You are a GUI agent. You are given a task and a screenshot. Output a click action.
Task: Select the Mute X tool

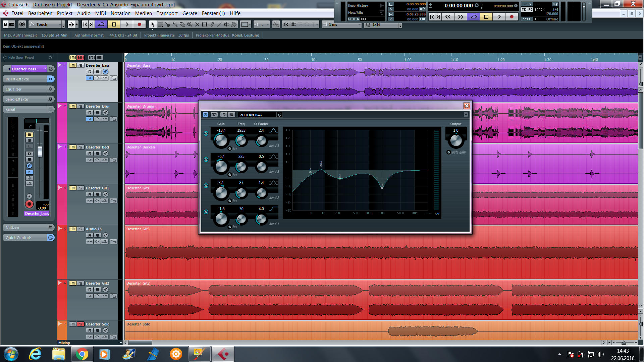[x=197, y=24]
